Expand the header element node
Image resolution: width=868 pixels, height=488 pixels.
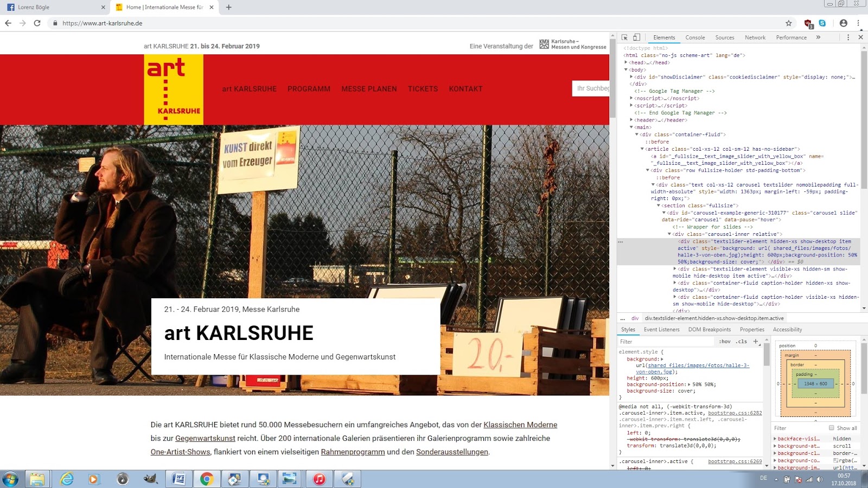tap(631, 120)
